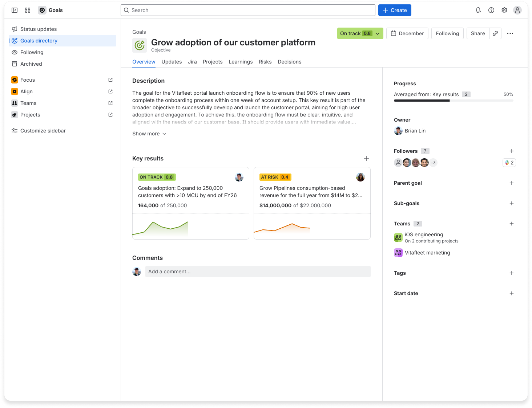
Task: Add a follower with the plus icon
Action: (512, 151)
